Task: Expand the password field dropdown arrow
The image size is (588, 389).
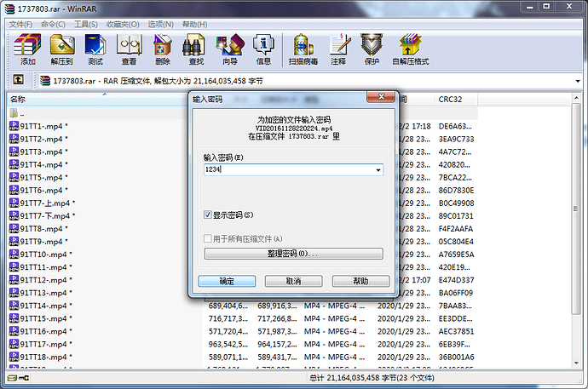Action: (378, 170)
